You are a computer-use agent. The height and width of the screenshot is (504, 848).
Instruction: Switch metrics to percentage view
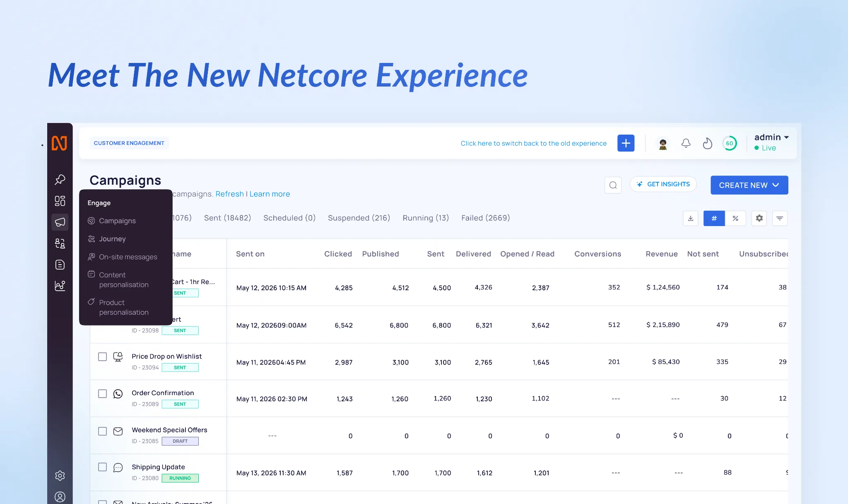point(735,218)
